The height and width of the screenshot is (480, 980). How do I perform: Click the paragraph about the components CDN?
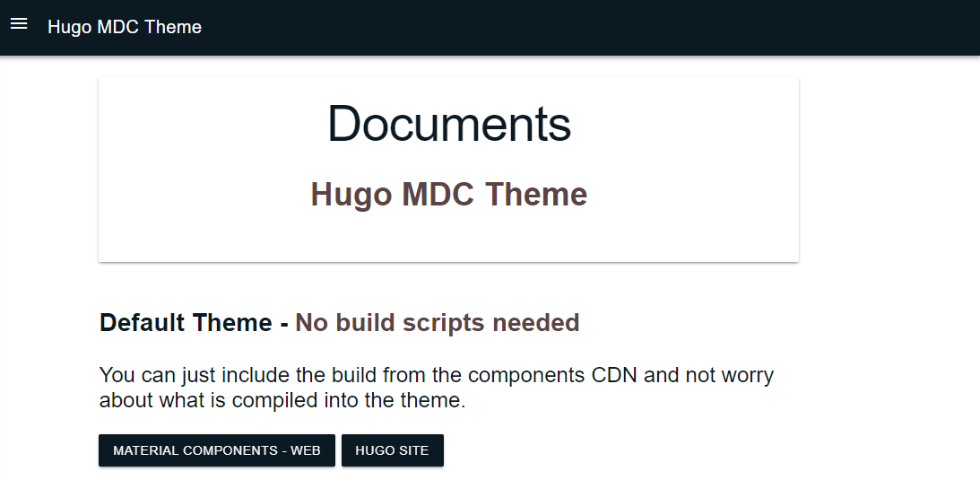tap(437, 388)
